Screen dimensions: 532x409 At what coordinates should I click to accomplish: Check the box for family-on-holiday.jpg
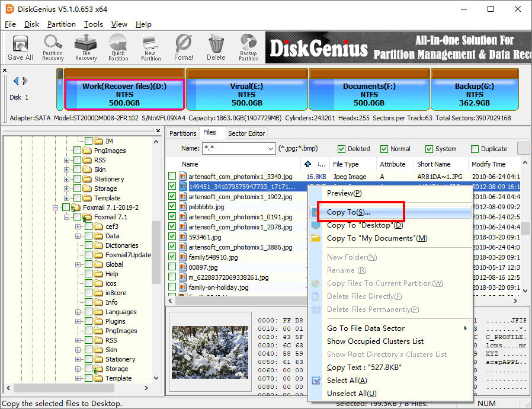coord(172,287)
